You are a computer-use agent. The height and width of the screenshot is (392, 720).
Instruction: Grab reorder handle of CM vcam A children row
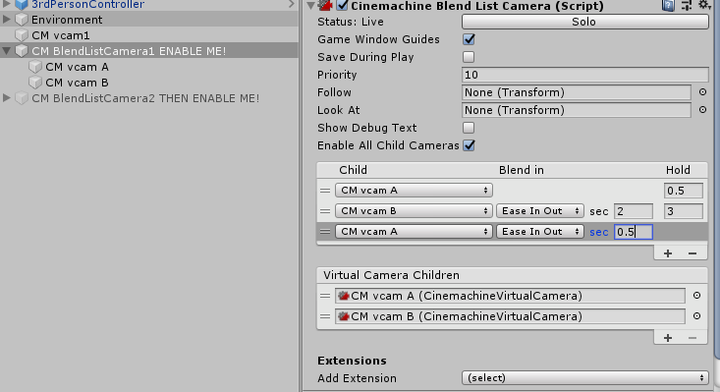(325, 296)
